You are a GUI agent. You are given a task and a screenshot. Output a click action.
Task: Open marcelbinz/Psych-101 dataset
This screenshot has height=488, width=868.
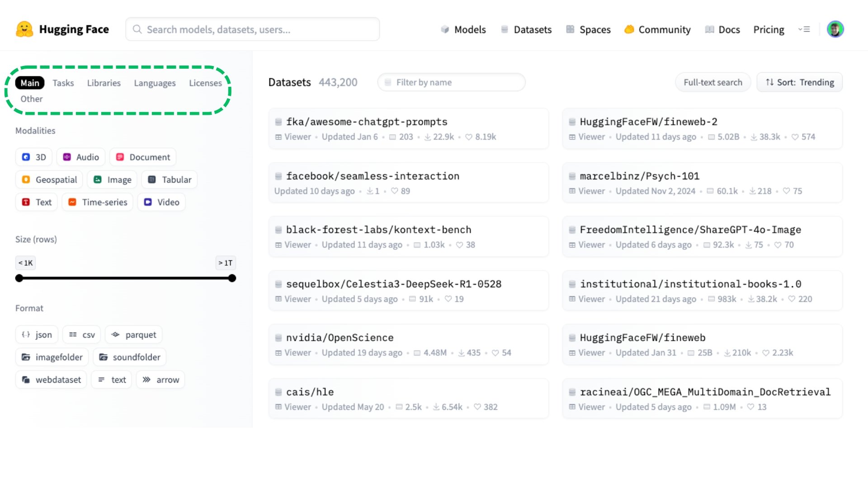(703, 183)
